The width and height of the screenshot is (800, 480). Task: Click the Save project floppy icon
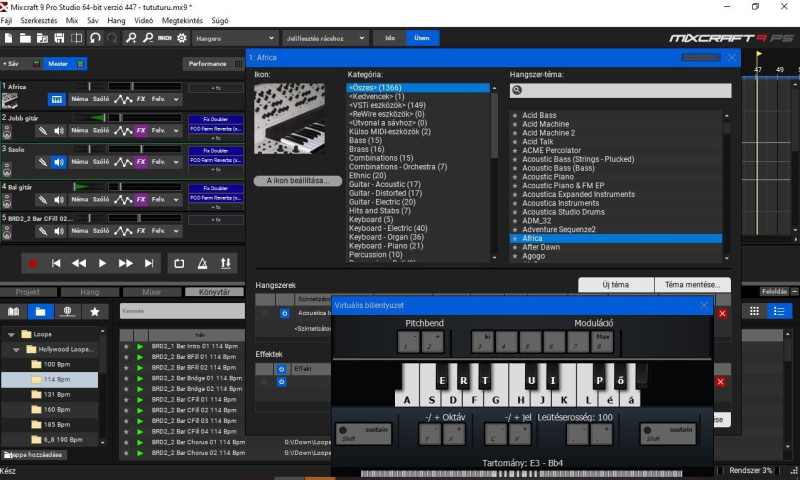(59, 39)
